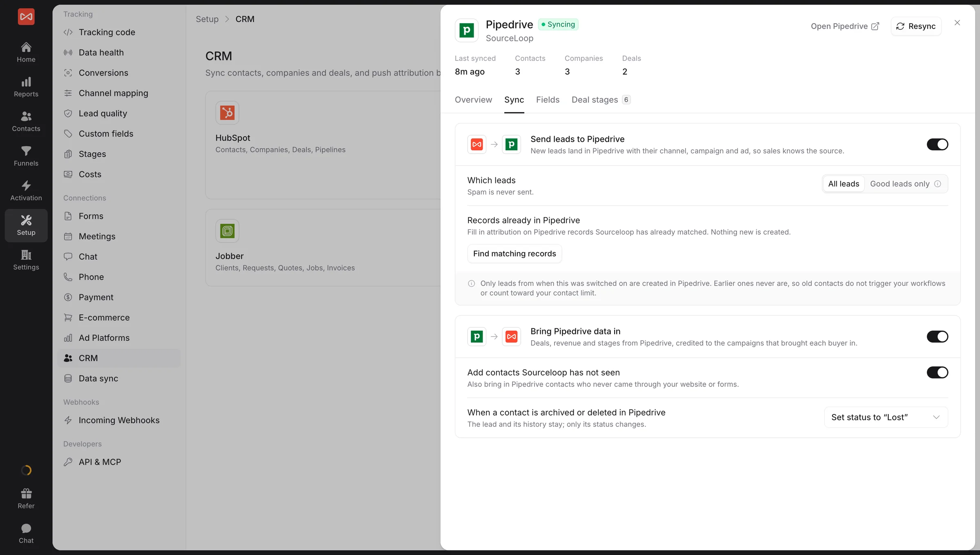The image size is (980, 555).
Task: Open Settings in the left rail
Action: (x=26, y=260)
